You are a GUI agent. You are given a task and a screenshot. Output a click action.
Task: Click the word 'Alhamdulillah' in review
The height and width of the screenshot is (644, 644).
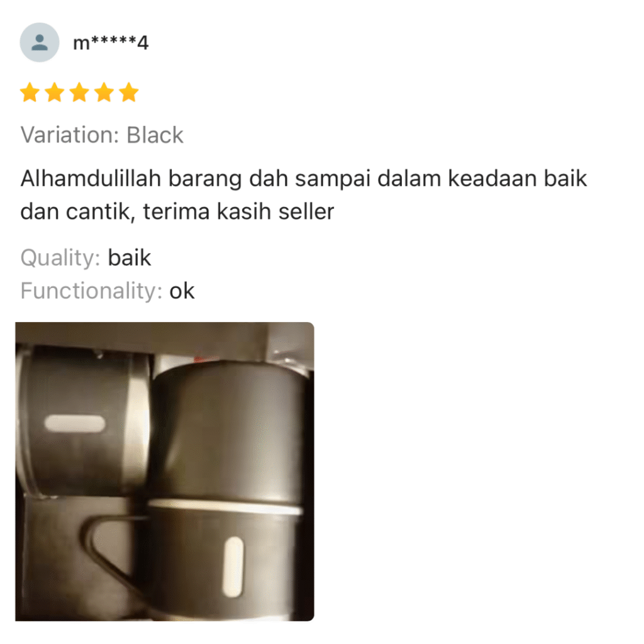[x=91, y=178]
